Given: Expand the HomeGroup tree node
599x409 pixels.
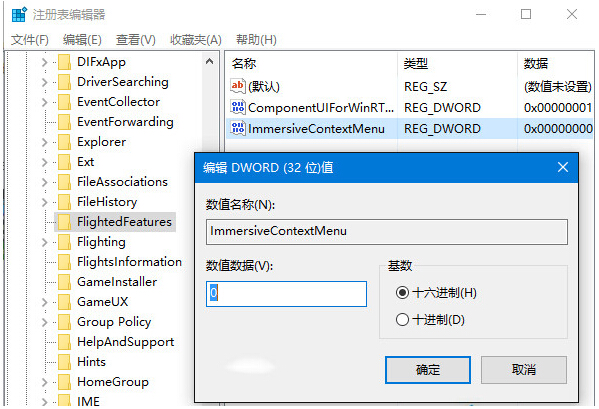Looking at the screenshot, I should [44, 382].
